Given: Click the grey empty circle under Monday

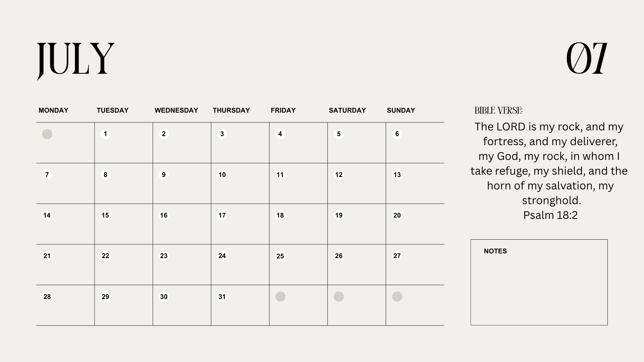Looking at the screenshot, I should click(x=47, y=134).
